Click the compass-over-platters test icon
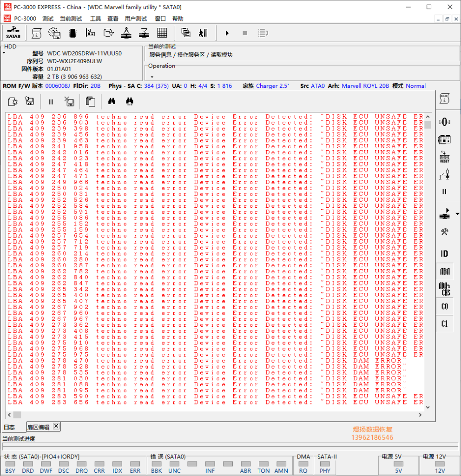461x476 pixels. click(126, 33)
